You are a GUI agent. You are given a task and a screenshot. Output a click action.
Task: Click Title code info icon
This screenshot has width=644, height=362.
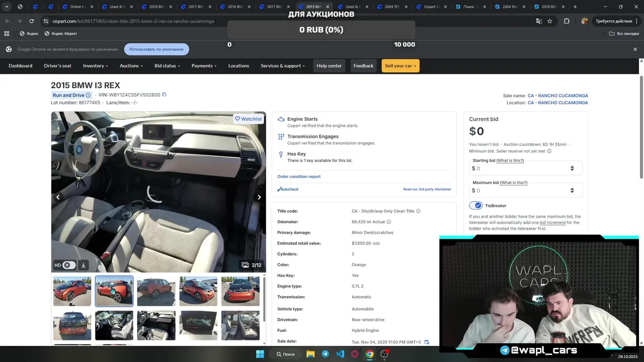418,211
